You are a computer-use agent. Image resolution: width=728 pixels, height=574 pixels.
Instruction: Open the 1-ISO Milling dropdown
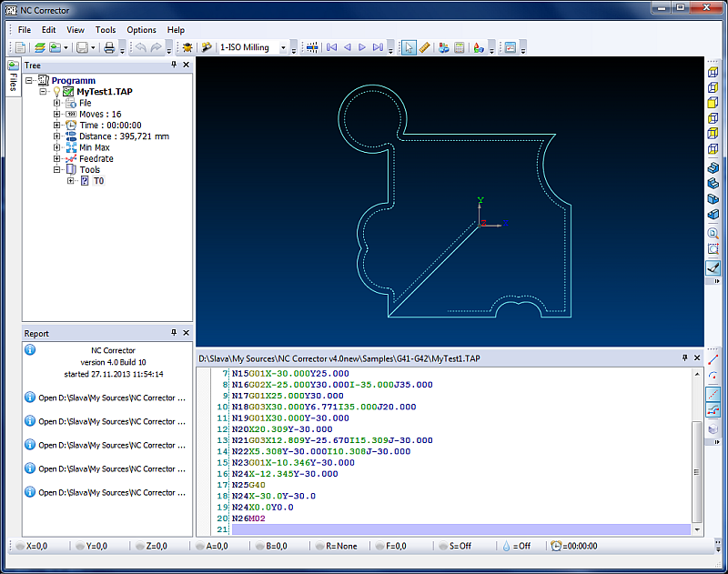[283, 47]
